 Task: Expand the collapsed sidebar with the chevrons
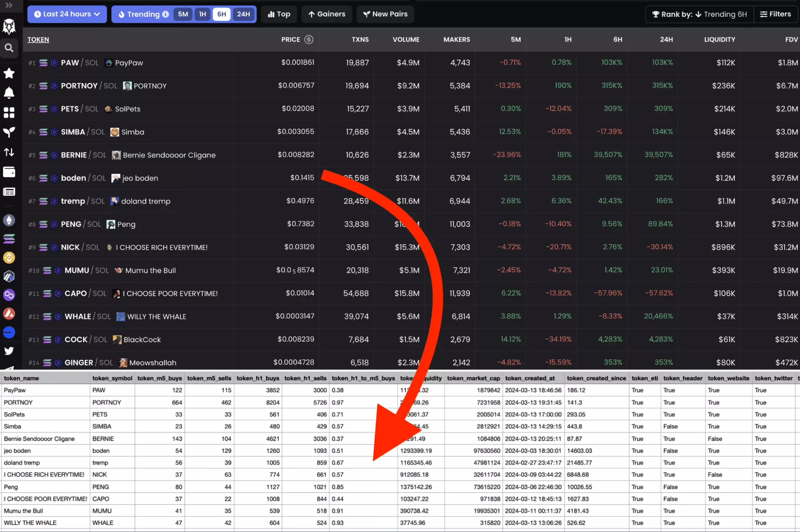(x=9, y=6)
